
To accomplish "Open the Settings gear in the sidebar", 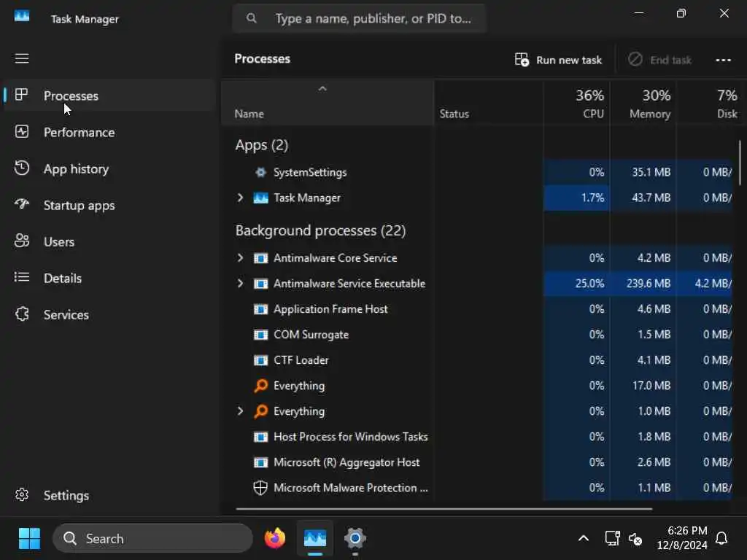I will pyautogui.click(x=22, y=495).
